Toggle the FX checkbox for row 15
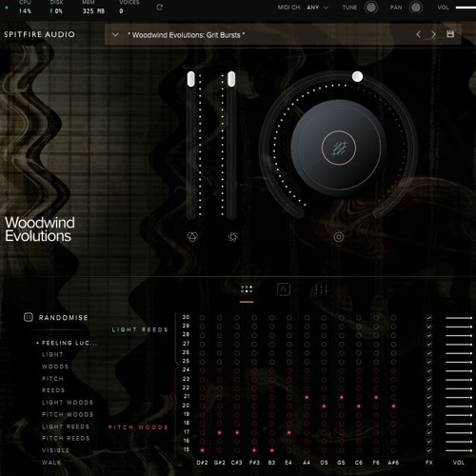Viewport: 476px width, 476px height. [429, 450]
